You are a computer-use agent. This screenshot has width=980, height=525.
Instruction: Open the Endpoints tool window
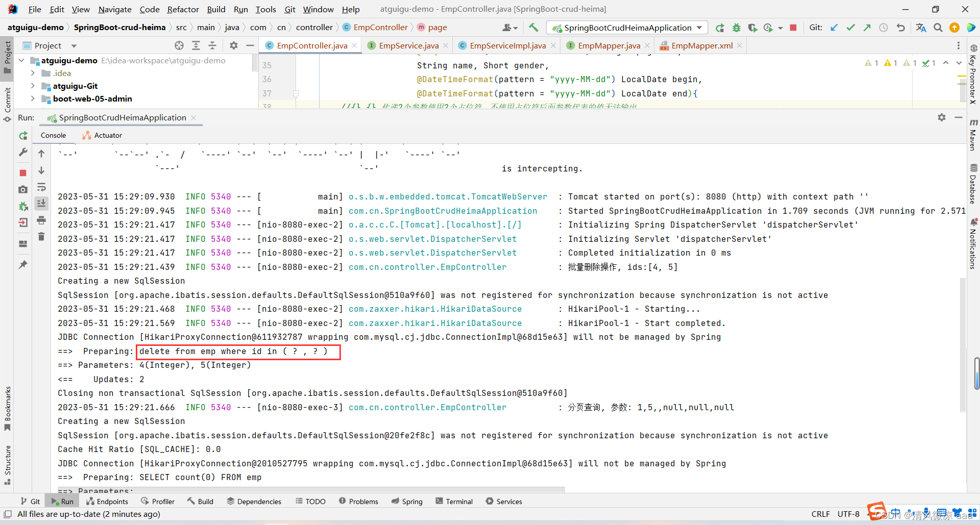tap(107, 502)
